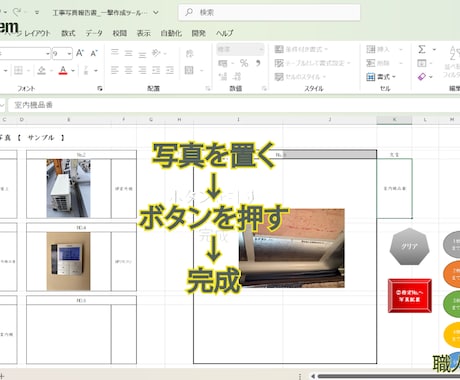The image size is (460, 380).
Task: Click the formula bar showing 室内機品番
Action: coord(233,105)
